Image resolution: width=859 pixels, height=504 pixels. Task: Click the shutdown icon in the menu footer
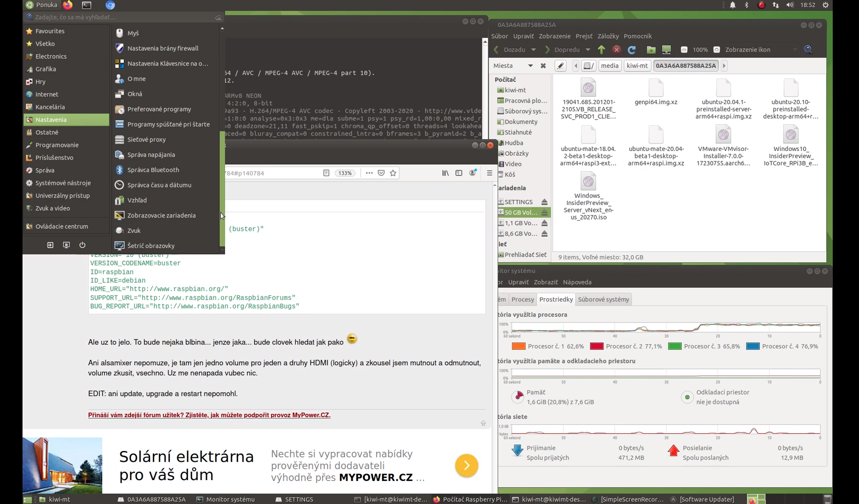83,245
